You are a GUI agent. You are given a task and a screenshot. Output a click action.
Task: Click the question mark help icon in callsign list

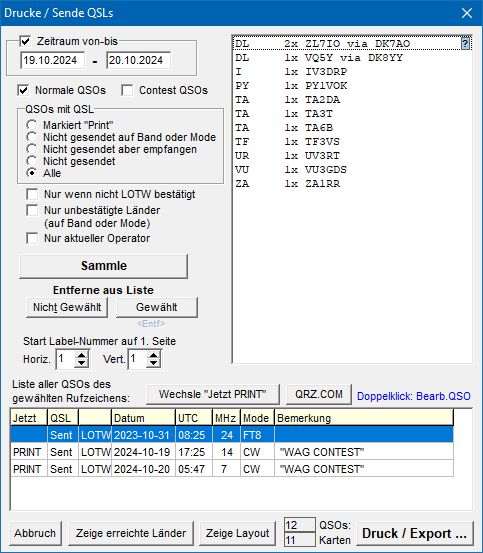click(x=465, y=44)
